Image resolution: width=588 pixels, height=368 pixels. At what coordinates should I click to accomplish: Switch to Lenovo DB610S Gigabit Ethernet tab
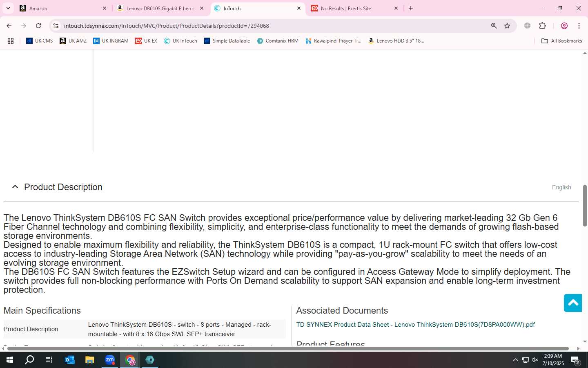160,8
